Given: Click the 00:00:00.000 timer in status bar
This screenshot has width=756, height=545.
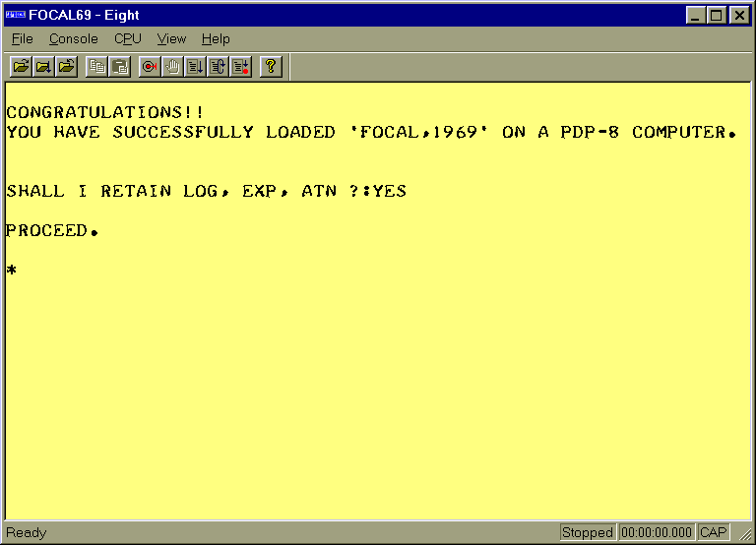Looking at the screenshot, I should tap(657, 532).
